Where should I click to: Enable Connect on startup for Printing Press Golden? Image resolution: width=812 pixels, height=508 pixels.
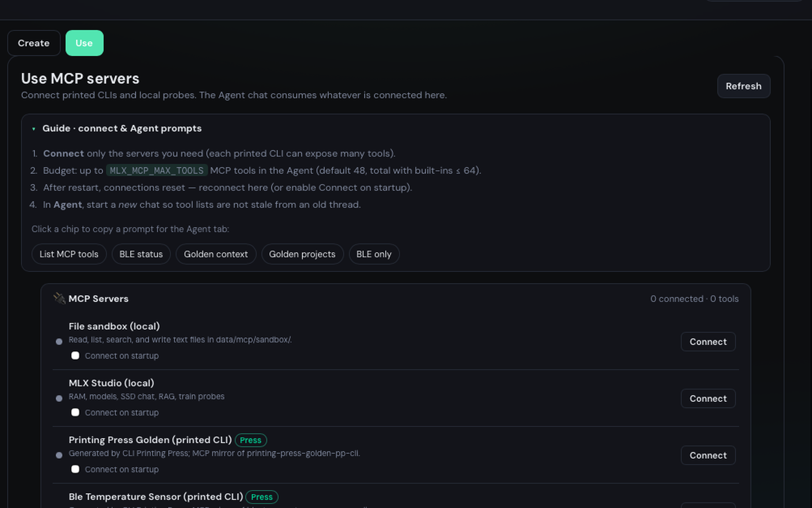75,469
